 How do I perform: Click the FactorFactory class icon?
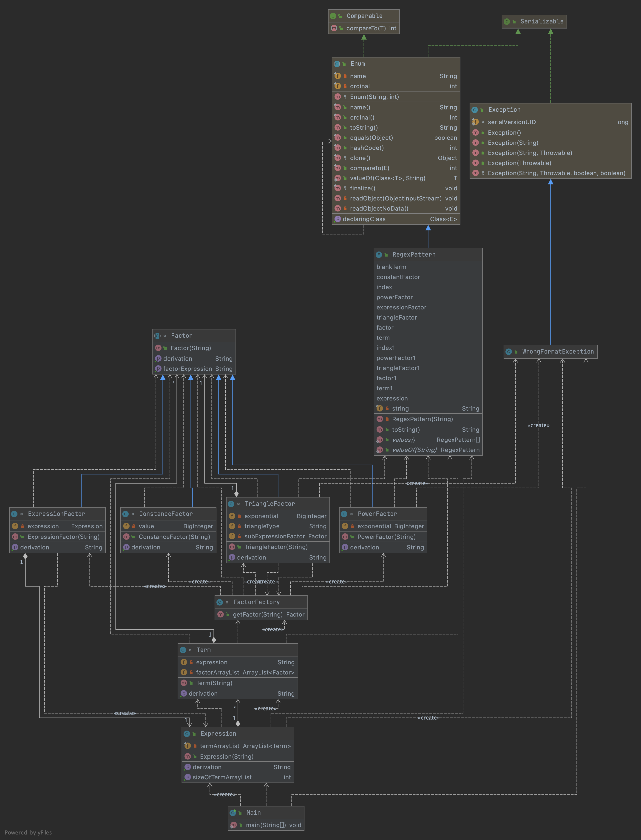pos(220,603)
